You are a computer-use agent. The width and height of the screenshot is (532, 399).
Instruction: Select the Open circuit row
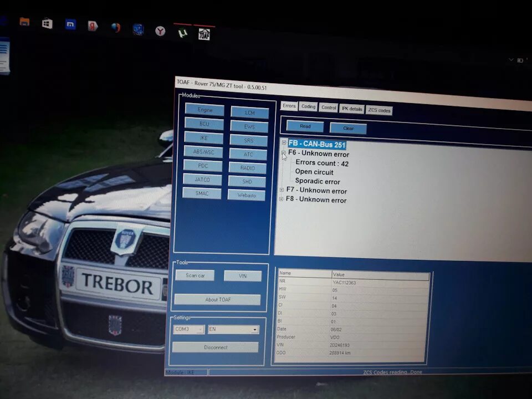point(314,172)
